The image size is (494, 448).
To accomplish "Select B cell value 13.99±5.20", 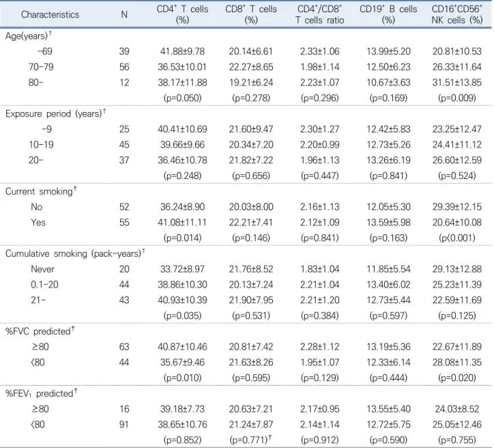I will point(388,51).
